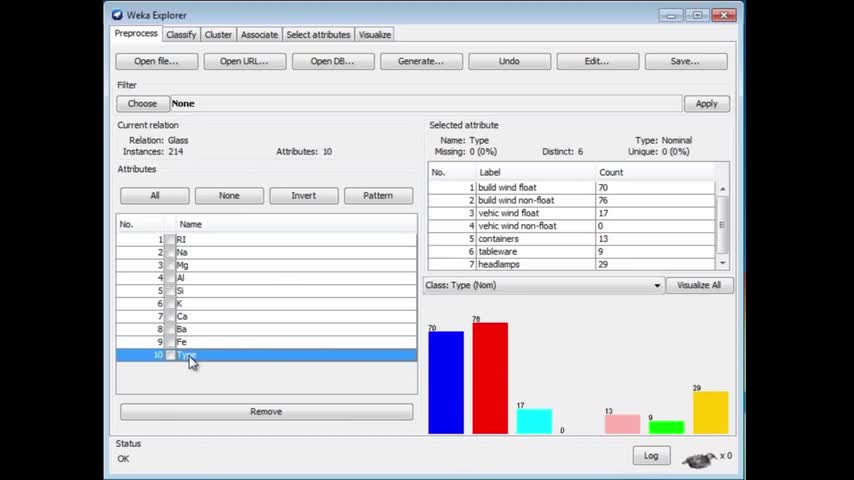The width and height of the screenshot is (854, 480).
Task: Click the green histogram bar labeled 9
Action: tap(666, 427)
